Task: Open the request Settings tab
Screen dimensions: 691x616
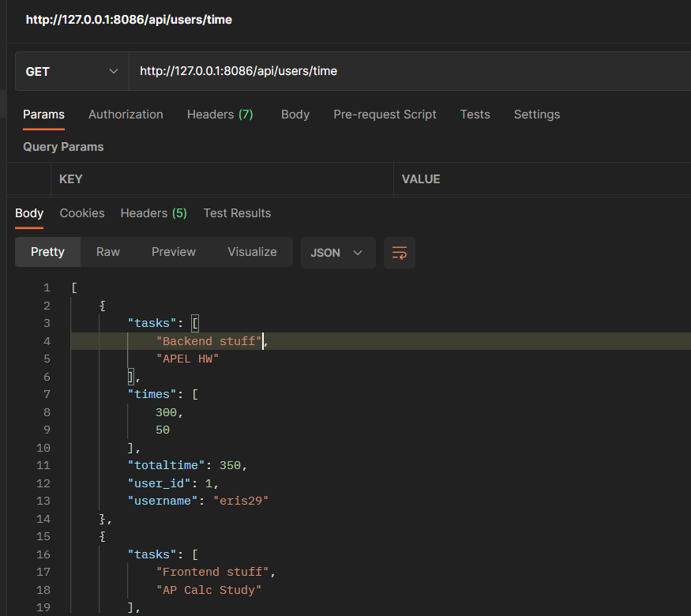Action: (x=536, y=114)
